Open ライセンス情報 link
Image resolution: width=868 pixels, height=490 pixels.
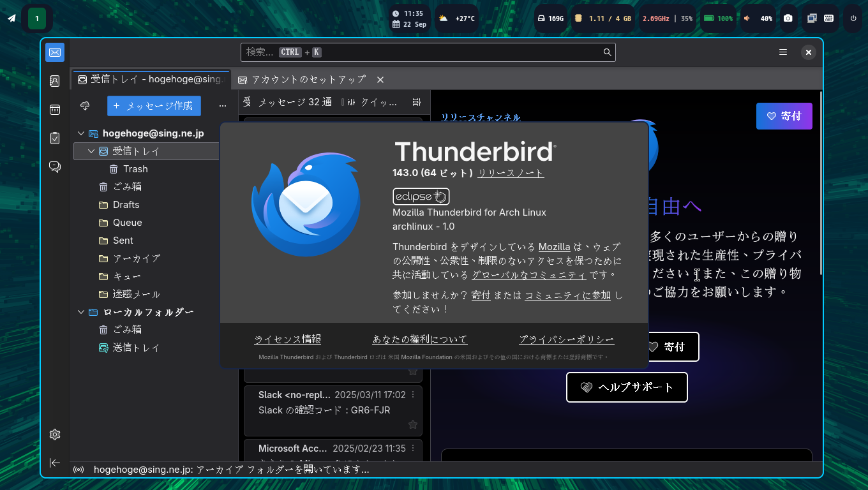click(x=288, y=339)
